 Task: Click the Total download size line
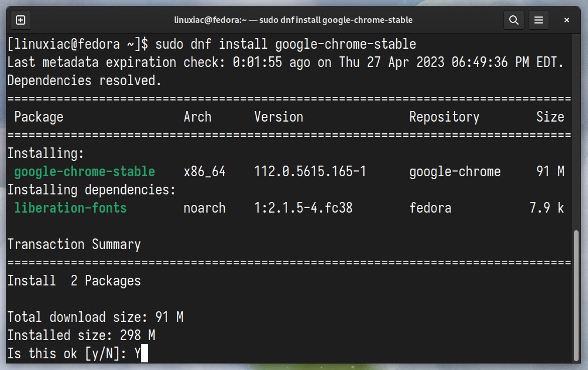(x=95, y=317)
